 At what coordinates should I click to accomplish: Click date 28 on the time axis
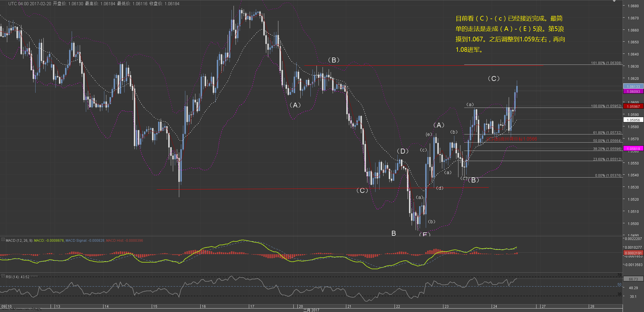(592, 306)
